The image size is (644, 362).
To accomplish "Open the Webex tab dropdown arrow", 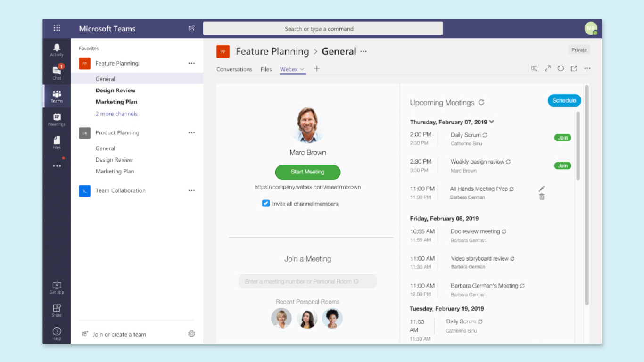I will tap(302, 69).
